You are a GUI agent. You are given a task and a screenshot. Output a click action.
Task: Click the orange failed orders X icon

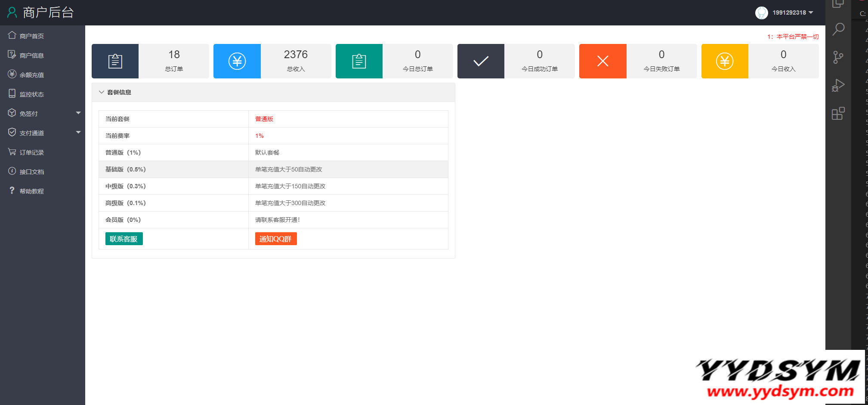pos(602,61)
